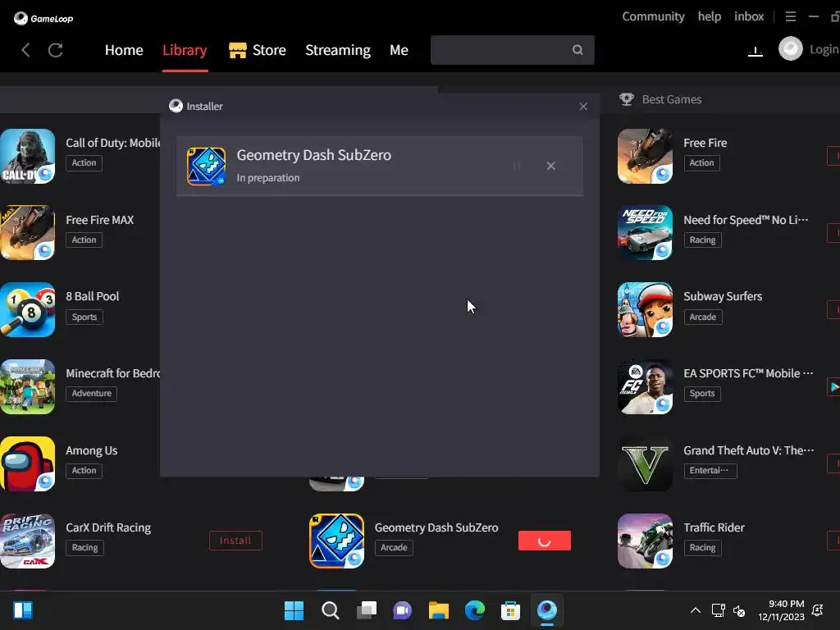Screen dimensions: 840x630
Task: Open Minecraft for Bedrock game icon
Action: tap(27, 387)
